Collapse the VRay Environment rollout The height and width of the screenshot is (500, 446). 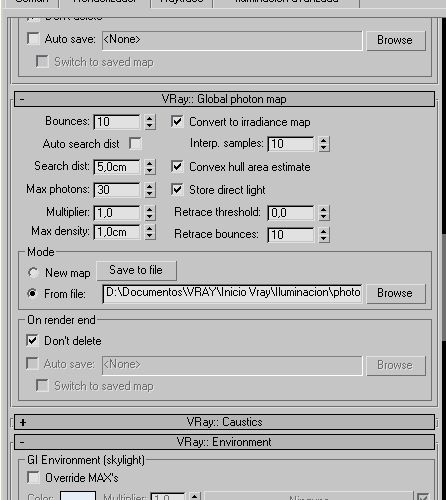click(224, 442)
